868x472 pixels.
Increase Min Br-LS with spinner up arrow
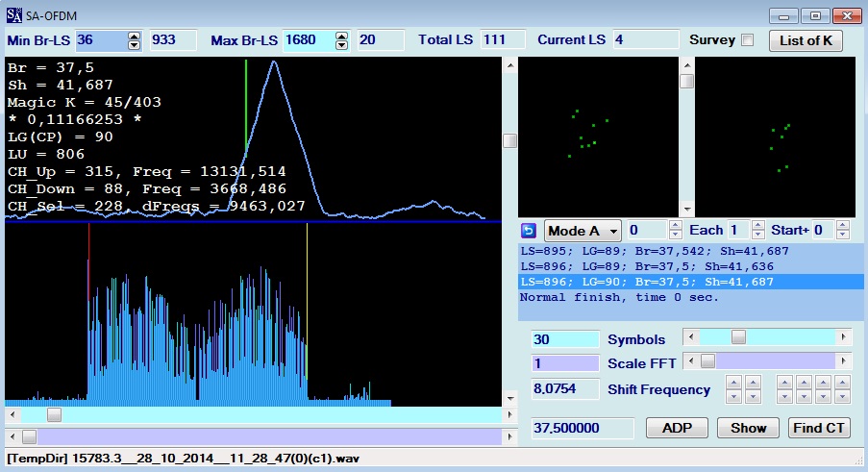click(x=134, y=36)
